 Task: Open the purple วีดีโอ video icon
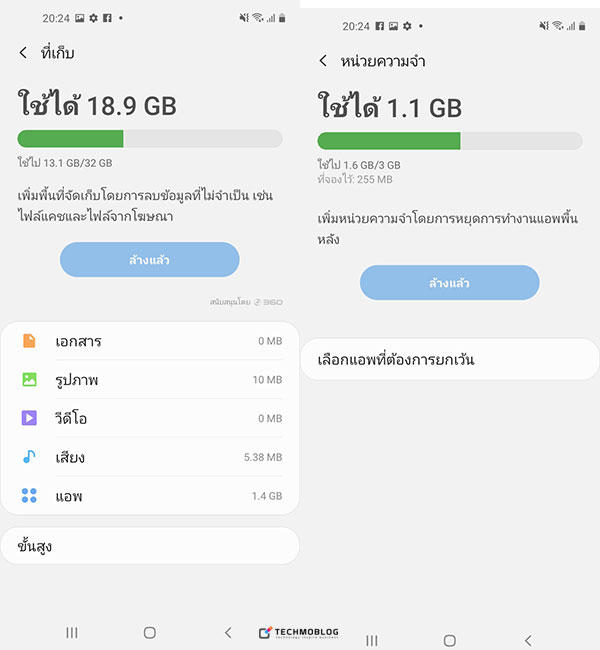pyautogui.click(x=29, y=418)
